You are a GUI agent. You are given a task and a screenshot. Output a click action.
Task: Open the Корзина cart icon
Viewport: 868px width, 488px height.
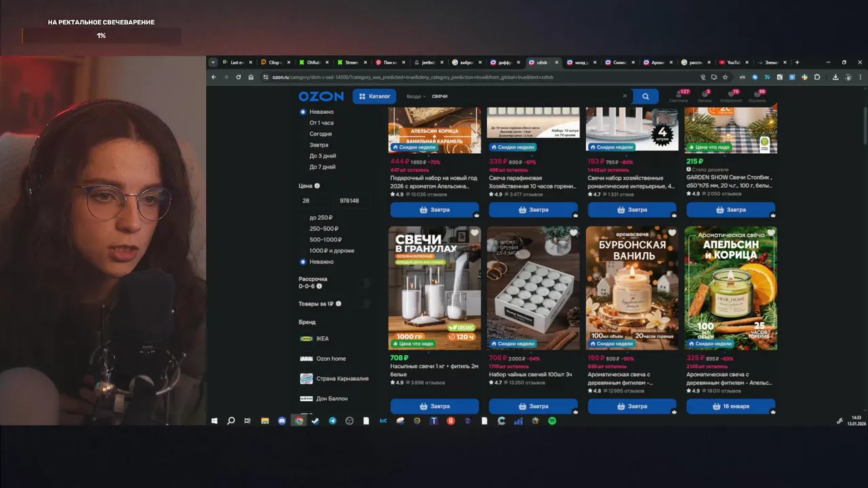(x=757, y=96)
